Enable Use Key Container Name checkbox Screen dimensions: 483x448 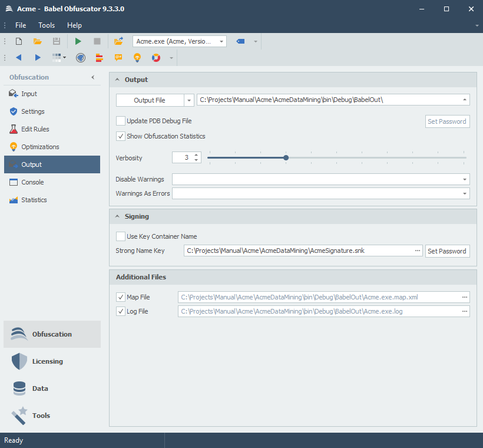121,236
